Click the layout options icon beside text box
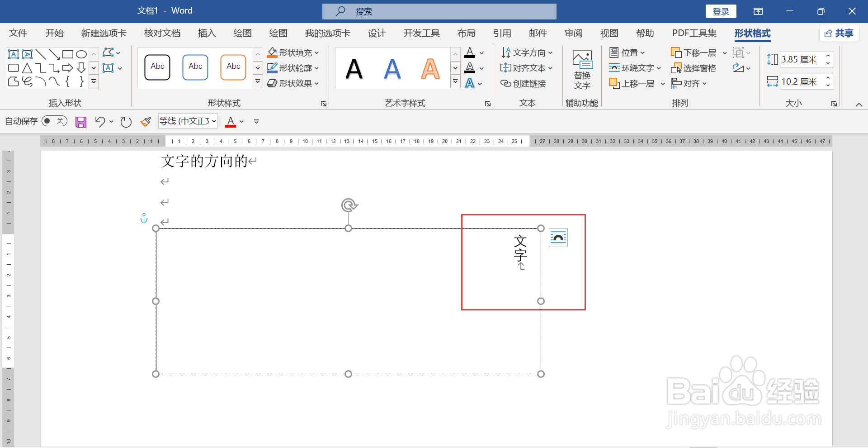 click(558, 237)
